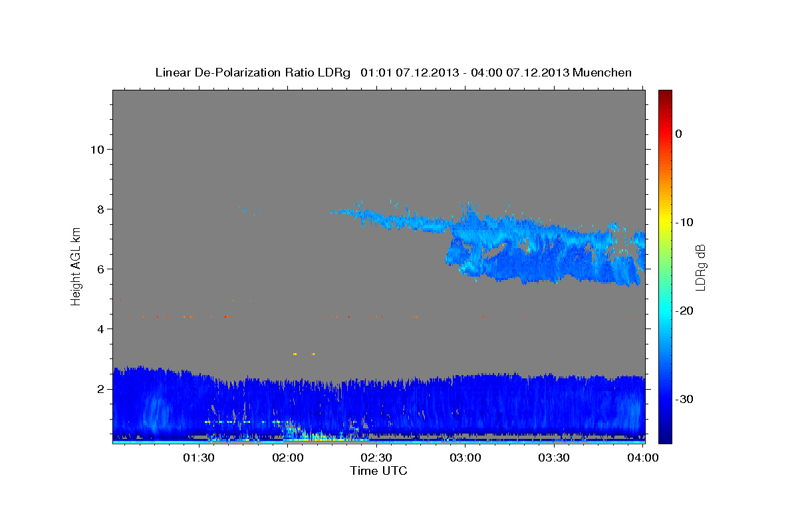Click the 'LDRg dB' colorbar label
This screenshot has width=798, height=532.
point(700,267)
